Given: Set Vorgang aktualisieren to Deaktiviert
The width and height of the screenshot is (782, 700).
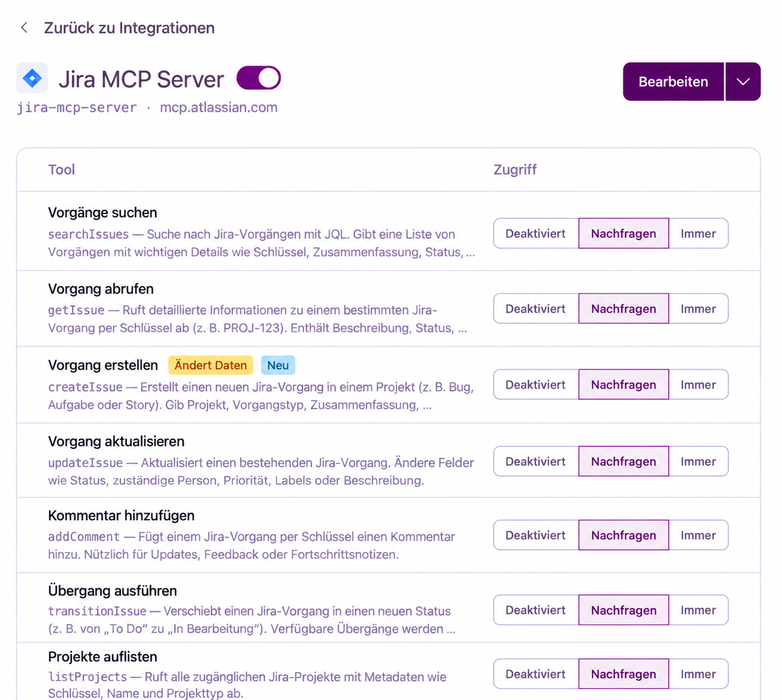Looking at the screenshot, I should click(535, 461).
